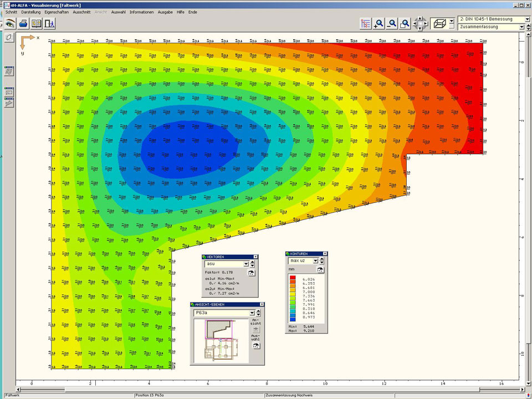Click the Auswahl arrow button in Ansicht/Ebenen
The height and width of the screenshot is (399, 532).
click(255, 345)
